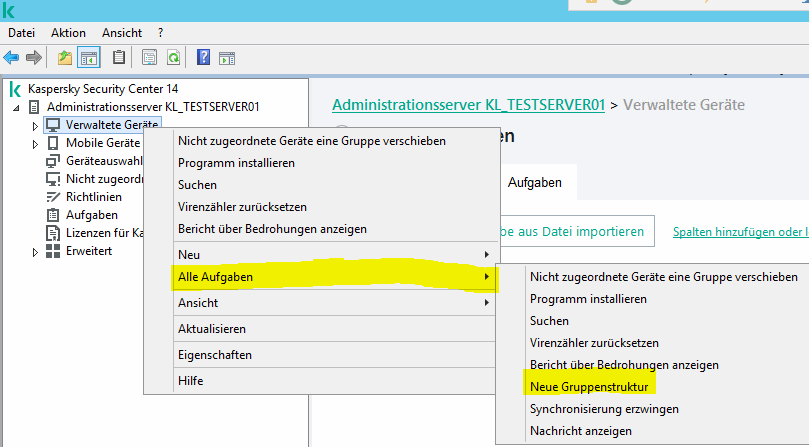Collapse the Administrationsserver KL_TESTSERVER01 tree node
The image size is (809, 447).
[16, 107]
